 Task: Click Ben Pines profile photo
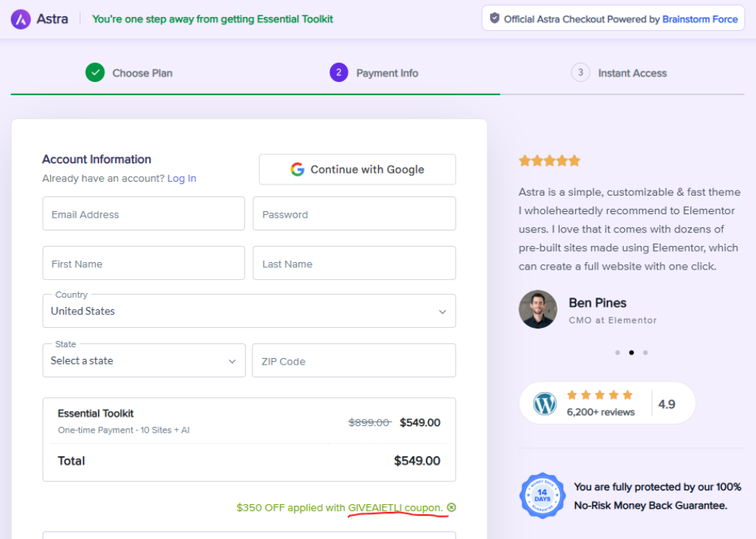click(537, 309)
